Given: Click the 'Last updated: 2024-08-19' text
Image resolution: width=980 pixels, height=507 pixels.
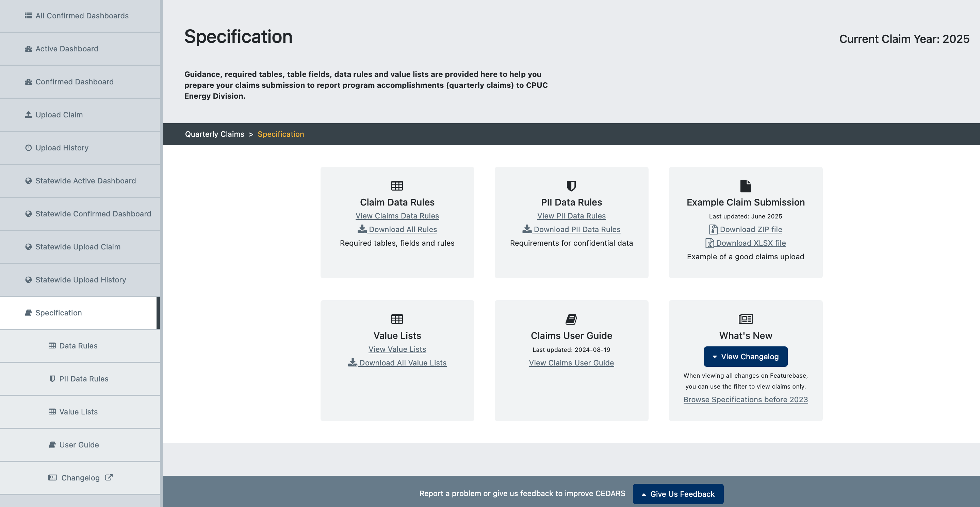Looking at the screenshot, I should click(571, 349).
